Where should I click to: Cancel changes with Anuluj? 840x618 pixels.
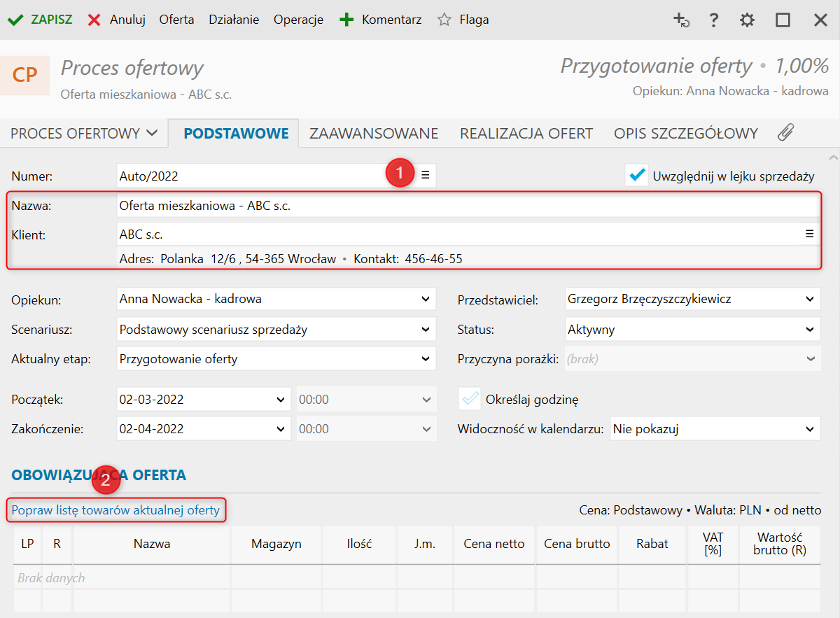pyautogui.click(x=116, y=20)
